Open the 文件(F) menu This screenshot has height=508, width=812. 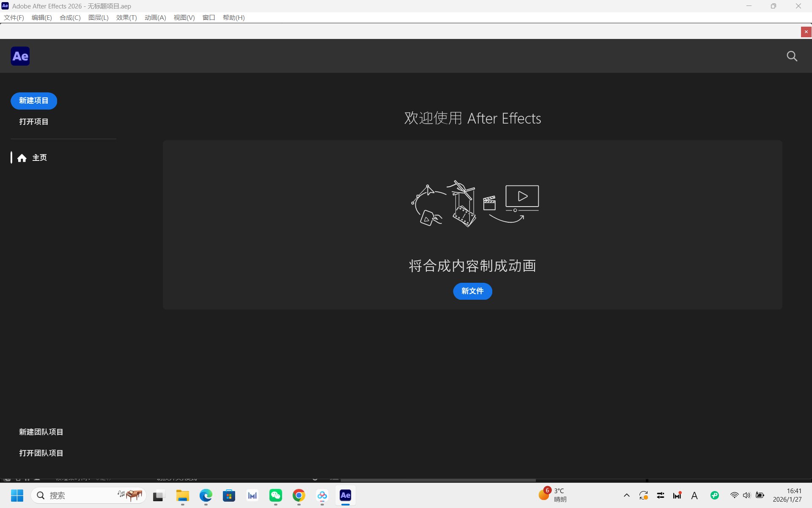click(14, 17)
